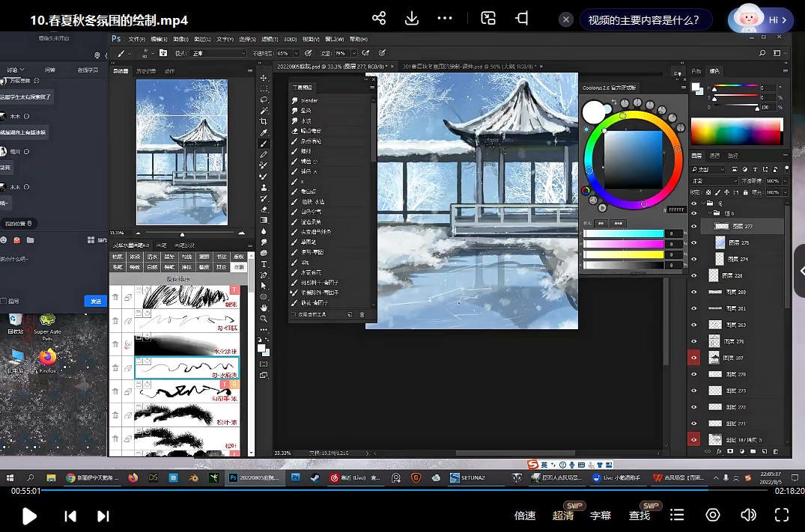Hide layer 图层 277 using its eye icon

(x=693, y=226)
